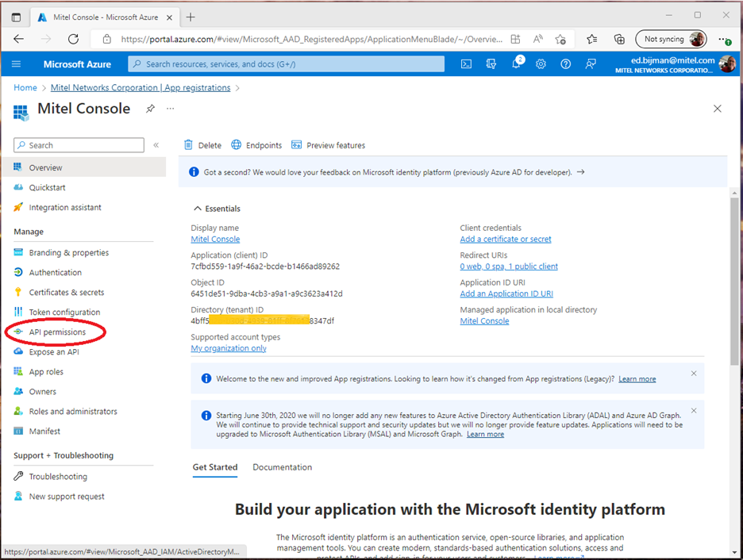Launch Cloud Shell from the top bar
743x560 pixels.
tap(466, 64)
